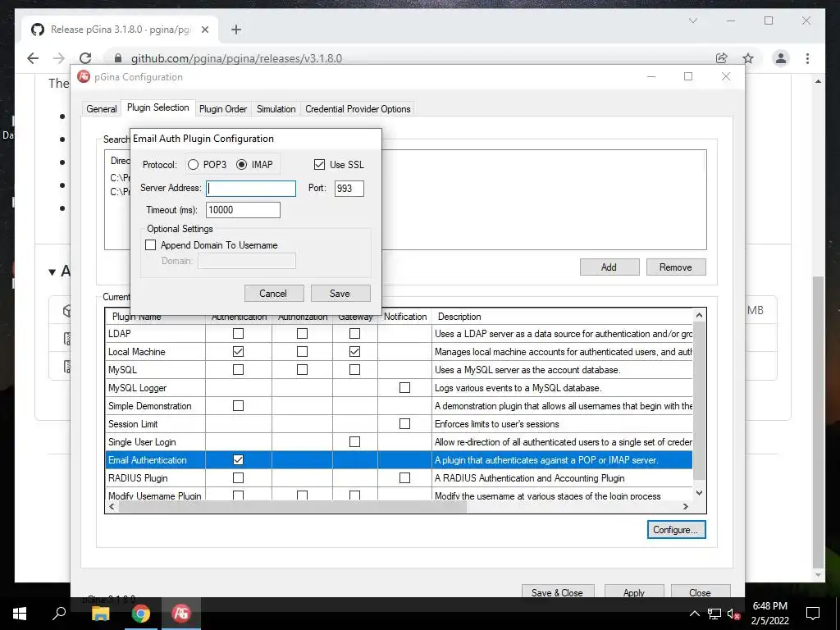
Task: Click the site lock icon in address bar
Action: pos(118,58)
